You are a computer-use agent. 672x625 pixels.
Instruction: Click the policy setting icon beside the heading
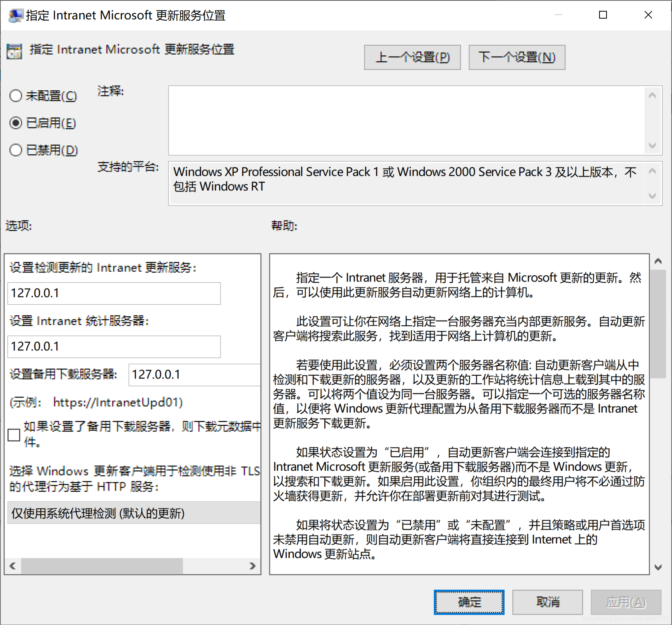[14, 51]
